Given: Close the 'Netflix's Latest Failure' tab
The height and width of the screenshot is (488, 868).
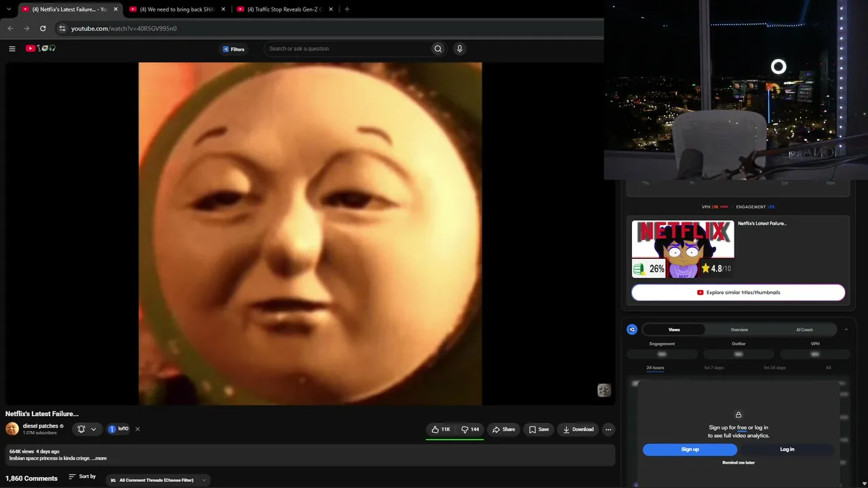Looking at the screenshot, I should point(115,9).
